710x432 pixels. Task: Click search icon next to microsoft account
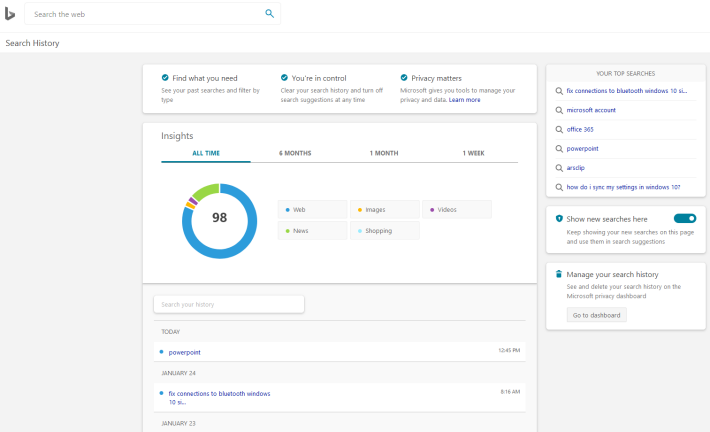559,110
